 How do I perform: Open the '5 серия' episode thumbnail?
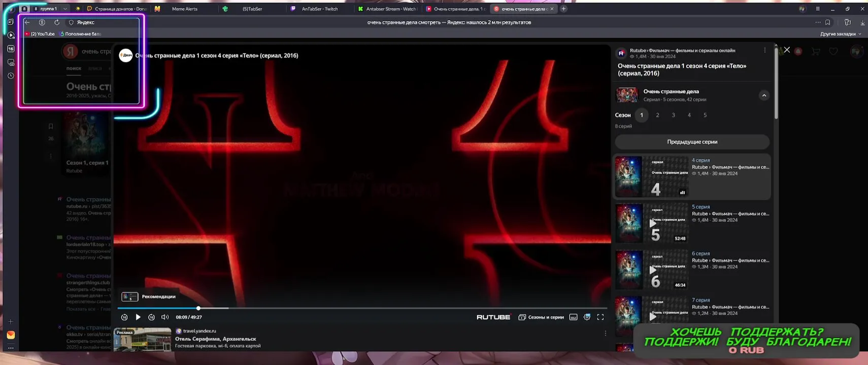(x=652, y=223)
